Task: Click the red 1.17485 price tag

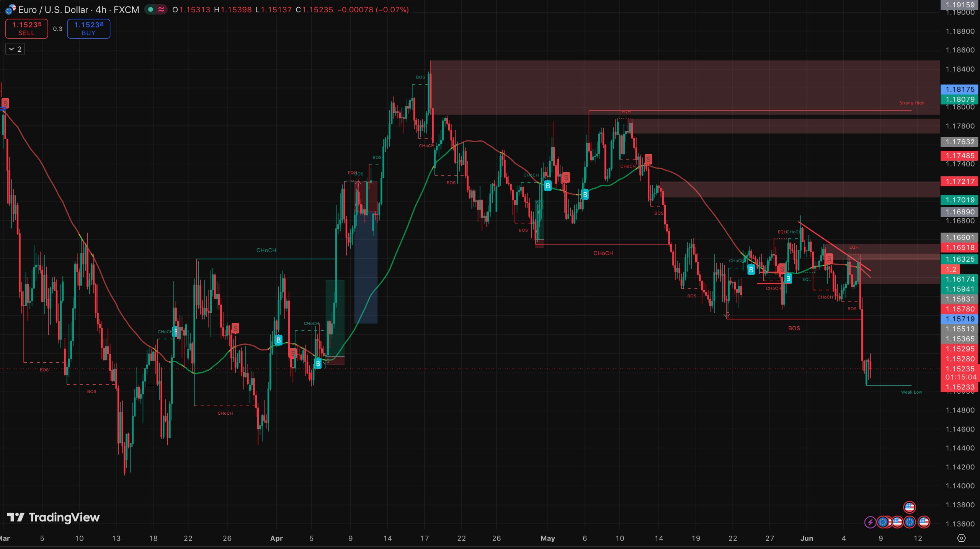Action: [960, 155]
